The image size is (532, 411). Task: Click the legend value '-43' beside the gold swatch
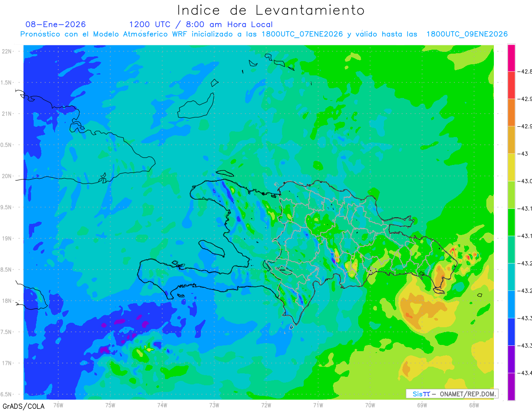click(524, 154)
